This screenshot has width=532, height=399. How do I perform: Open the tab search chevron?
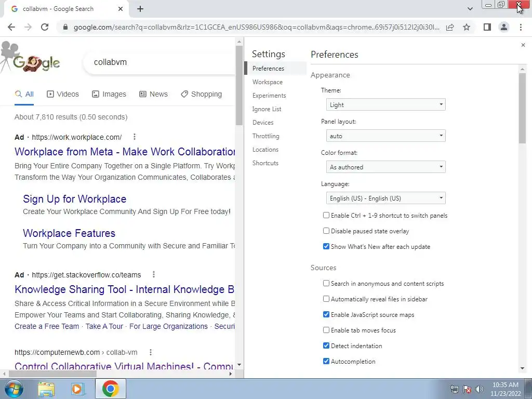pyautogui.click(x=470, y=9)
